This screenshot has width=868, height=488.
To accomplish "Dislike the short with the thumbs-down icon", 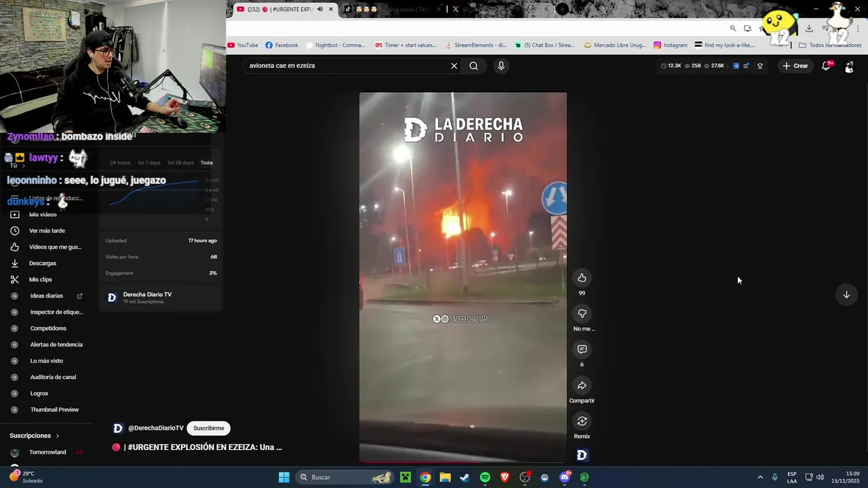I will coord(582,314).
